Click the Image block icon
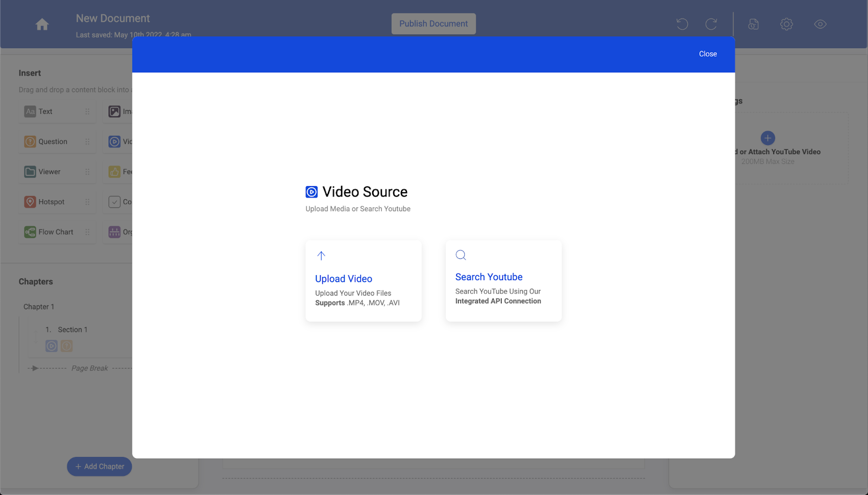Screen dimensions: 868x495 click(x=114, y=111)
